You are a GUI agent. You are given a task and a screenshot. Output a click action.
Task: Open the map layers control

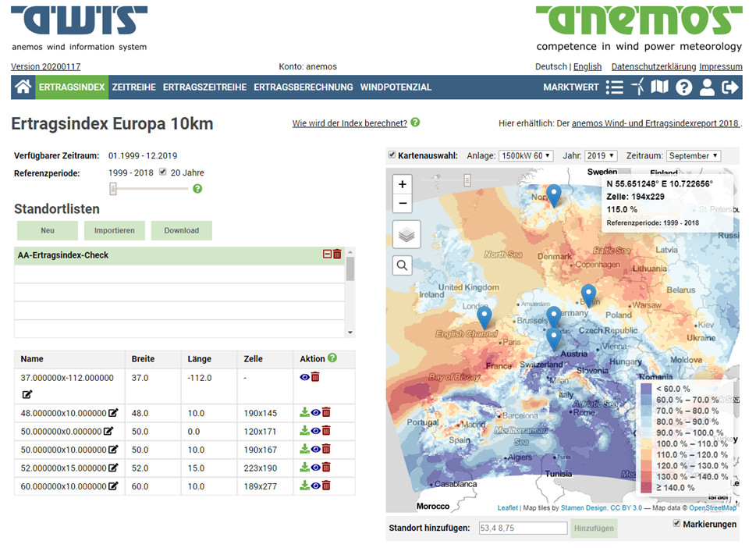point(403,234)
